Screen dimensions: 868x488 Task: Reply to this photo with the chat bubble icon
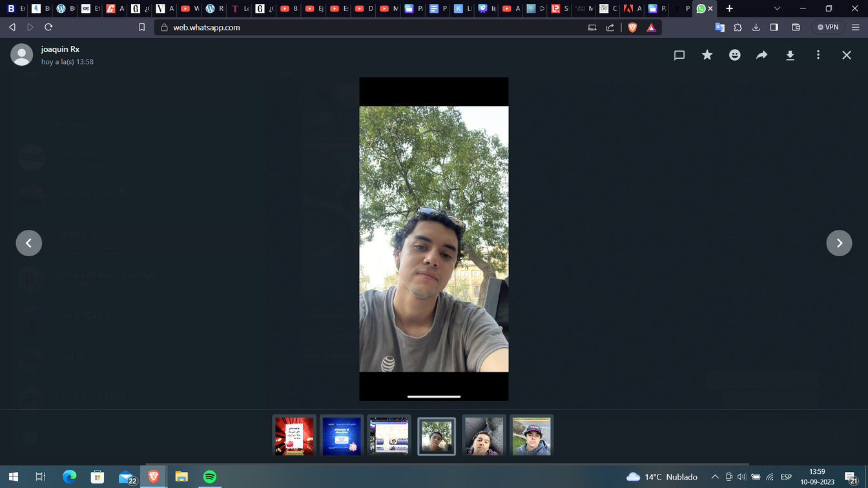click(x=679, y=56)
